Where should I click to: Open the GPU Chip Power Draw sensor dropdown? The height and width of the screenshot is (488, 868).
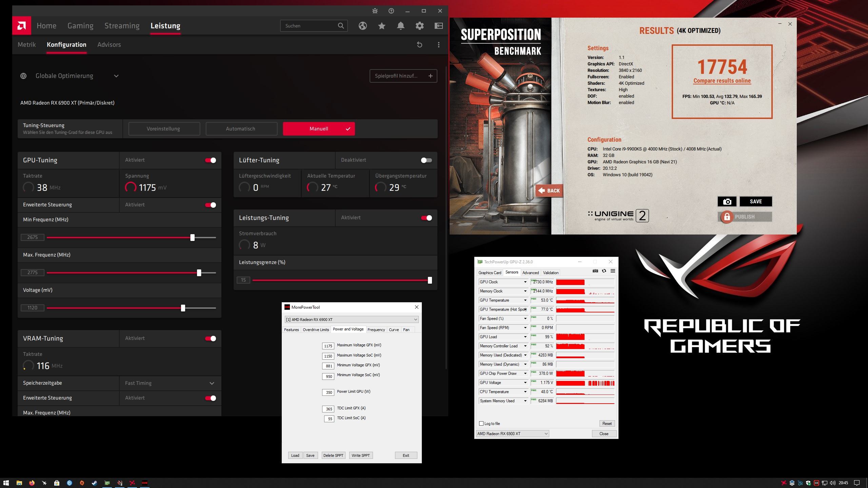tap(525, 373)
